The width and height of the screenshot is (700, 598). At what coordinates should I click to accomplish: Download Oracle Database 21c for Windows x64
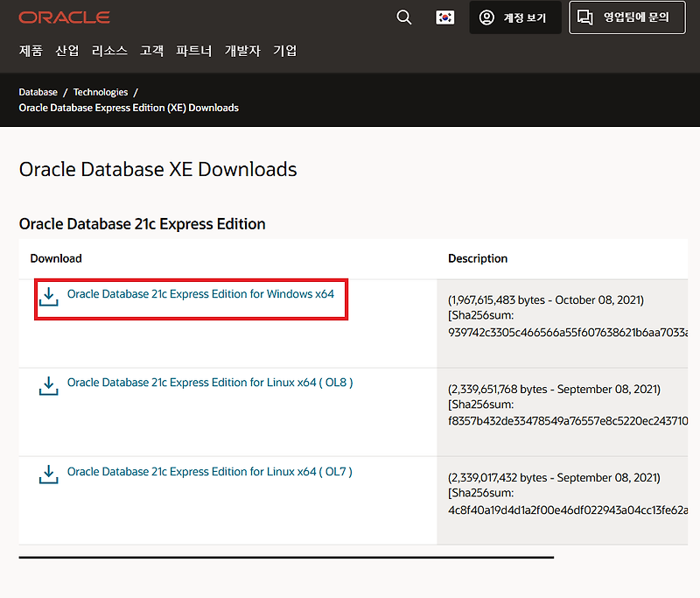point(201,295)
